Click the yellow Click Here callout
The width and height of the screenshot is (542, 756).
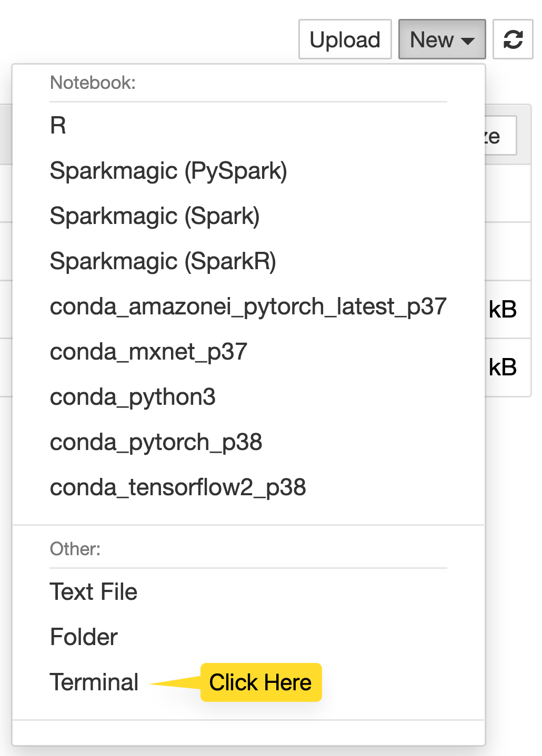point(261,682)
